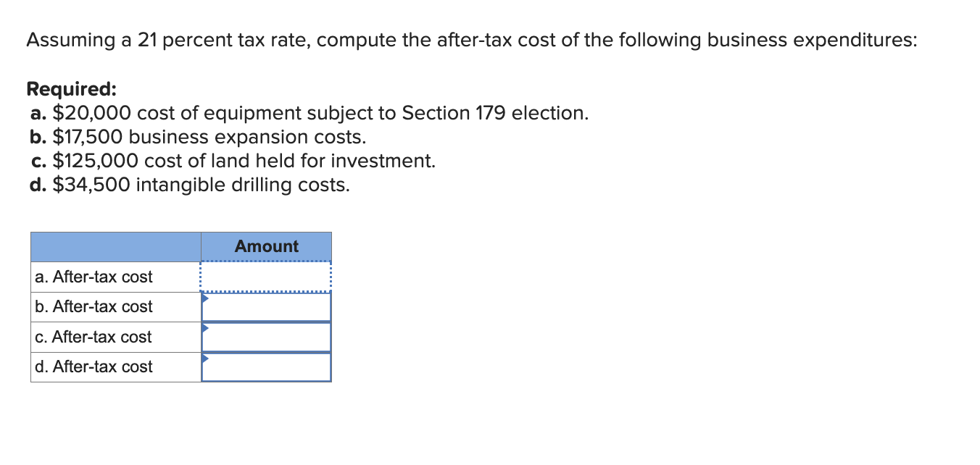Click the 'a. After-tax cost' row label
This screenshot has height=465, width=980.
pos(94,277)
